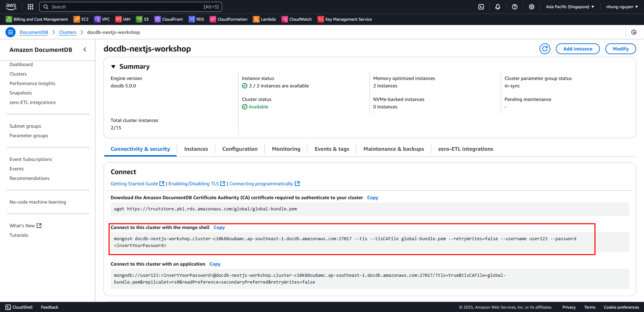The width and height of the screenshot is (644, 312).
Task: Open the Terms footer link
Action: coord(590,307)
